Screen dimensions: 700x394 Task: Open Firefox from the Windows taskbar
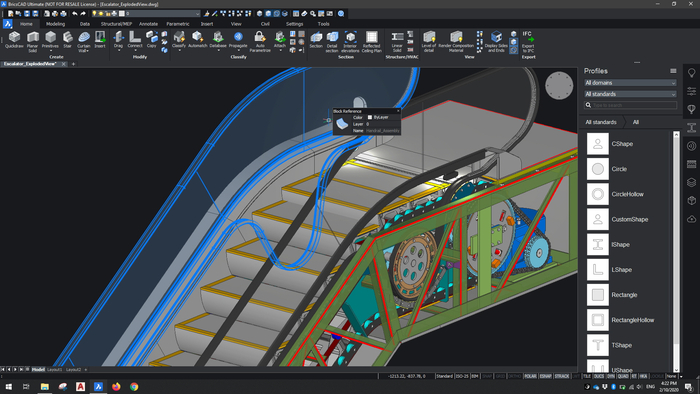click(x=116, y=387)
